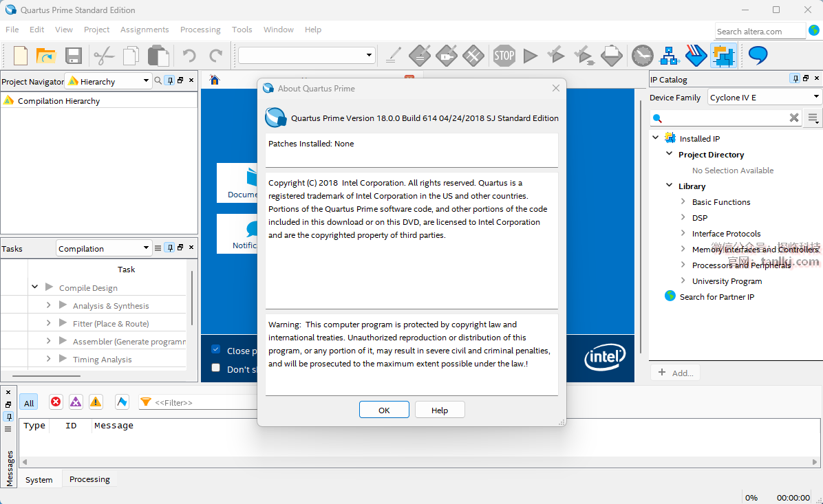This screenshot has width=823, height=504.
Task: Expand the Basic Functions library node
Action: tap(683, 201)
